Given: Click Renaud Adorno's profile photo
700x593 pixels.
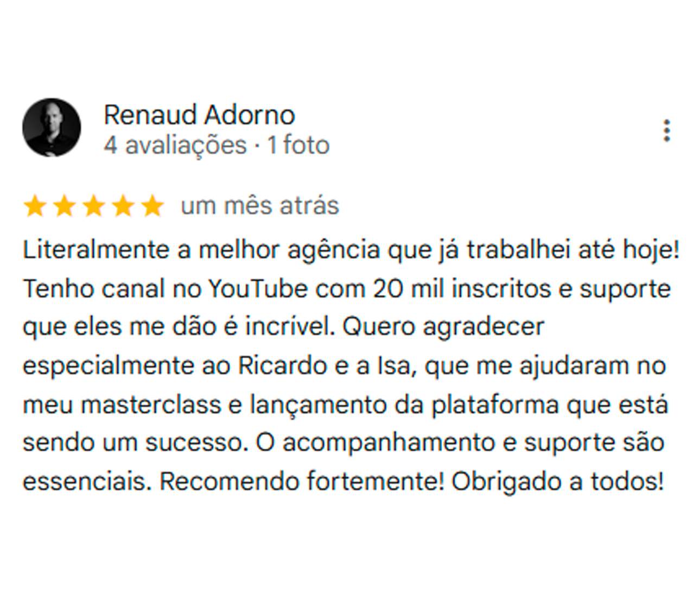Looking at the screenshot, I should pos(52,128).
